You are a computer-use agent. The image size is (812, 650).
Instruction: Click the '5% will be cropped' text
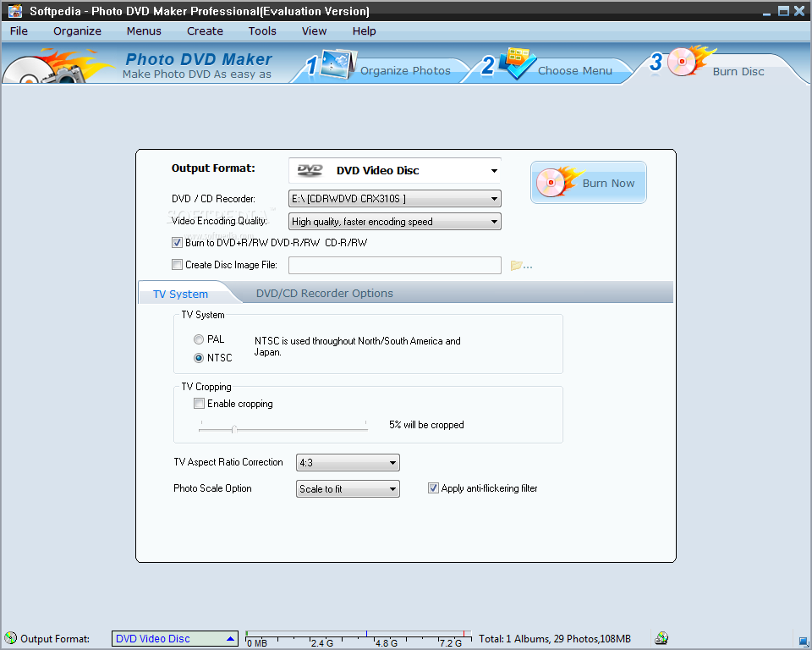click(426, 425)
